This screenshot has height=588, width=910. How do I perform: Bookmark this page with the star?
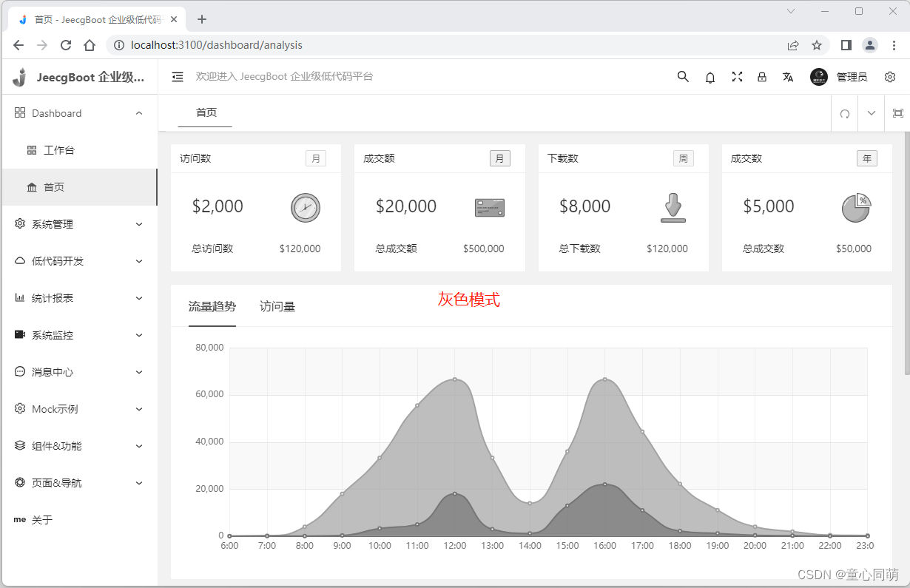[817, 45]
